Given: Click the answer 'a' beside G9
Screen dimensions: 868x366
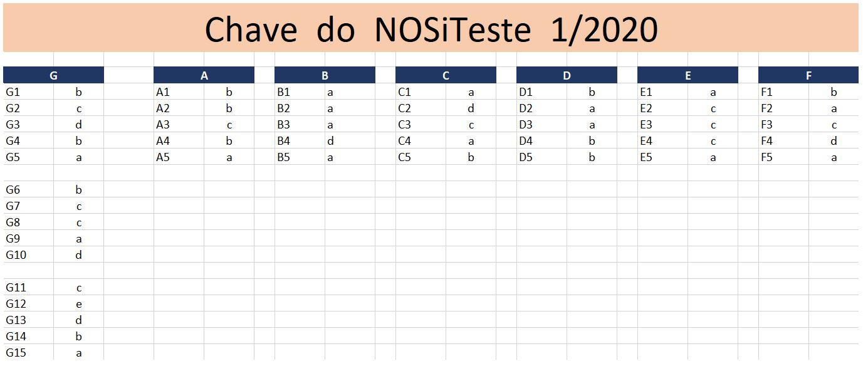Looking at the screenshot, I should [79, 239].
